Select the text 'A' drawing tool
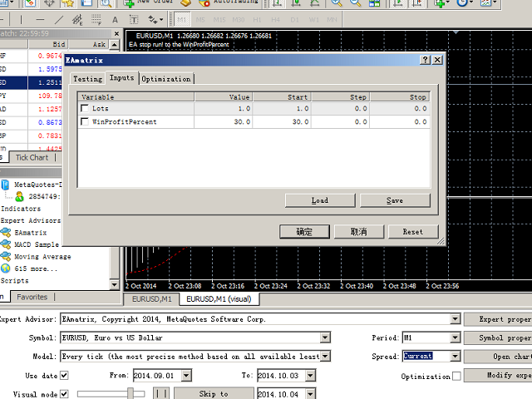Image resolution: width=532 pixels, height=399 pixels. point(115,20)
